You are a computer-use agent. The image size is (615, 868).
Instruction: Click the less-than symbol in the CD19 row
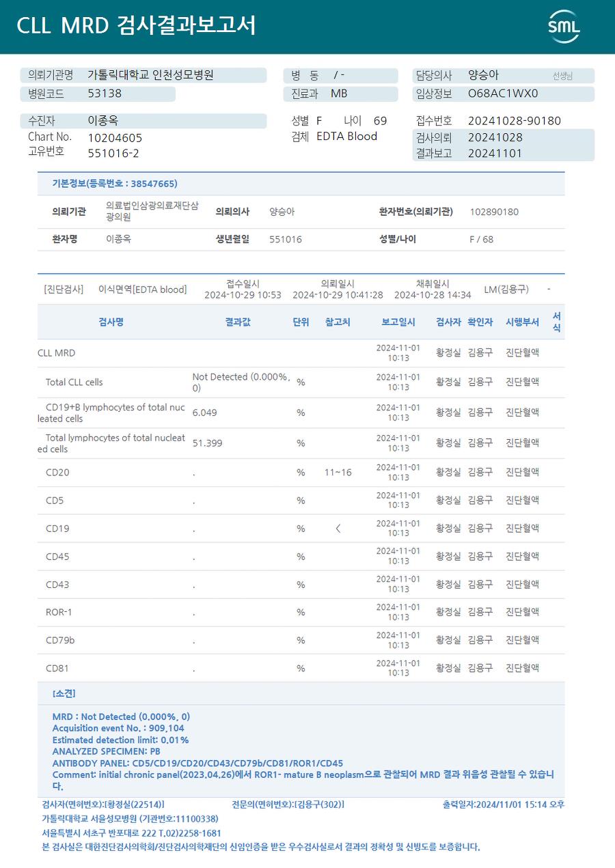pyautogui.click(x=338, y=529)
